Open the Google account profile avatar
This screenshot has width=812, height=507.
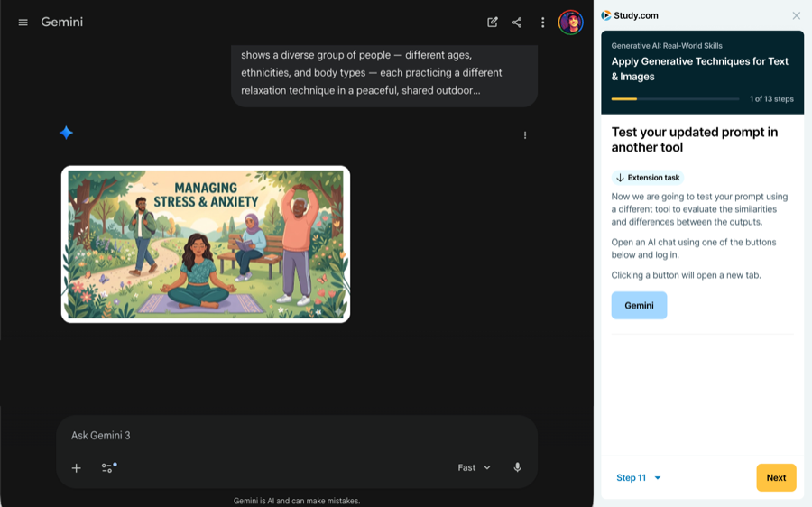click(x=571, y=23)
